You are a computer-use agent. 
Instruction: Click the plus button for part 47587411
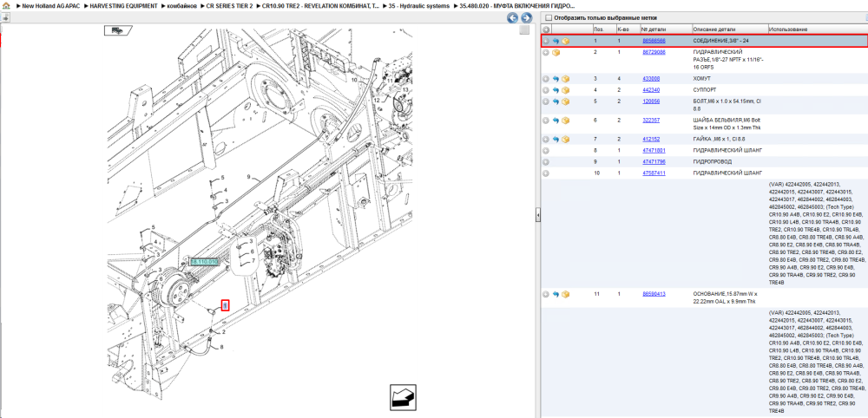pyautogui.click(x=546, y=173)
